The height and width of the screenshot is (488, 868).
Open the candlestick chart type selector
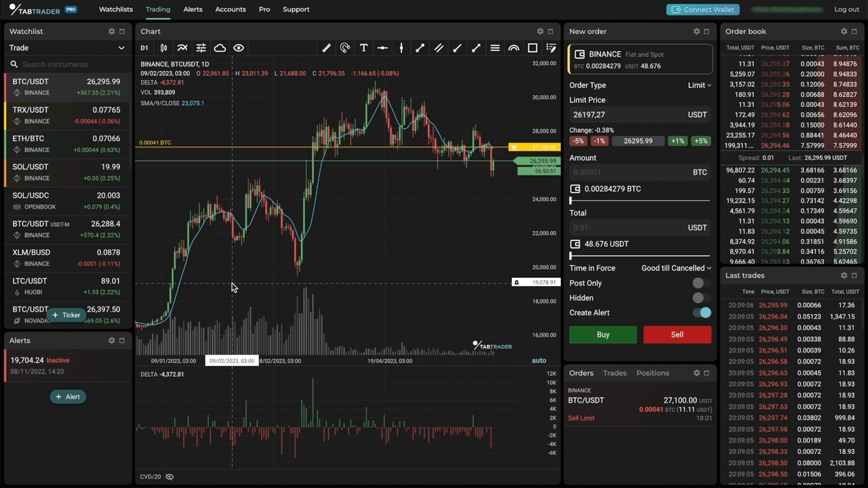pos(163,48)
